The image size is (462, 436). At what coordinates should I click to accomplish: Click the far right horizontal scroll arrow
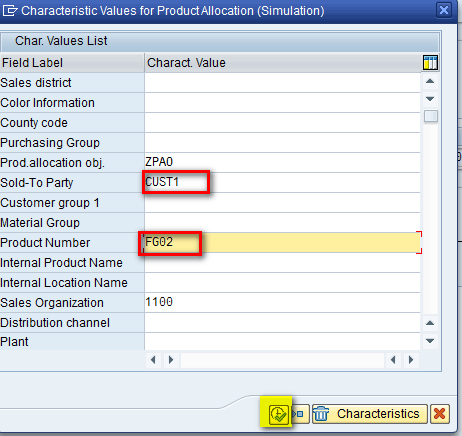[411, 360]
